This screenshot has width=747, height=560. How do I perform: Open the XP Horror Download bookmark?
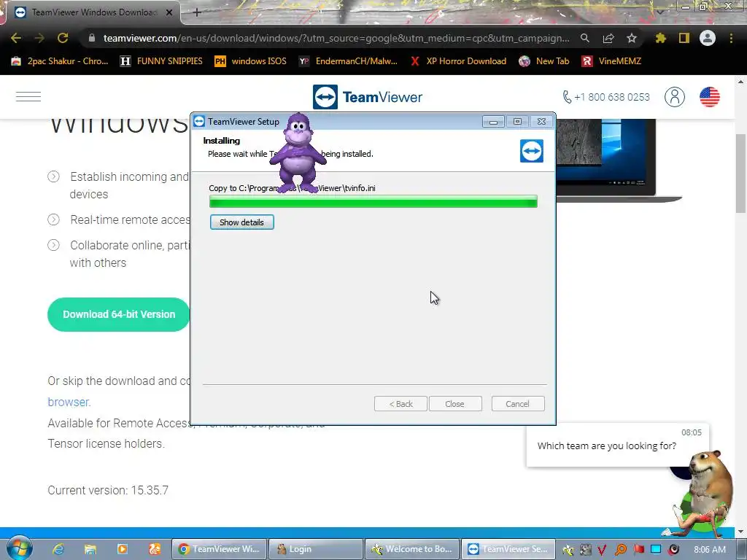click(459, 61)
